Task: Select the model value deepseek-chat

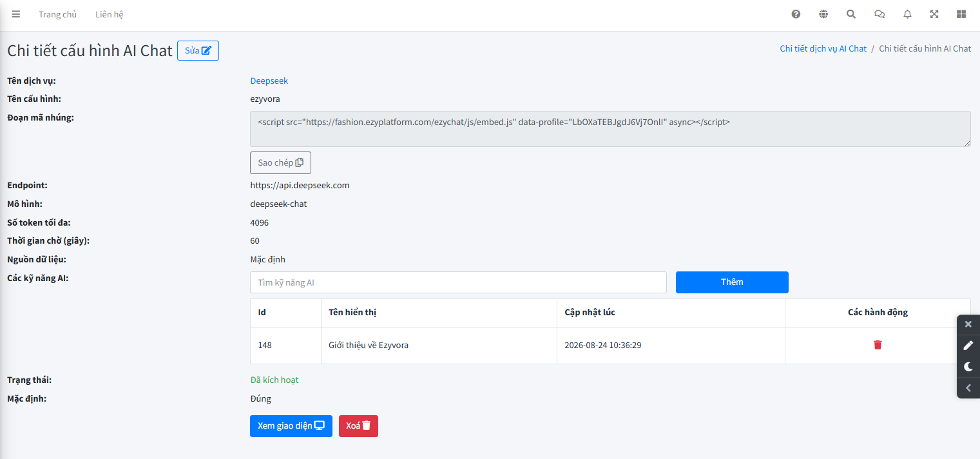Action: point(278,204)
